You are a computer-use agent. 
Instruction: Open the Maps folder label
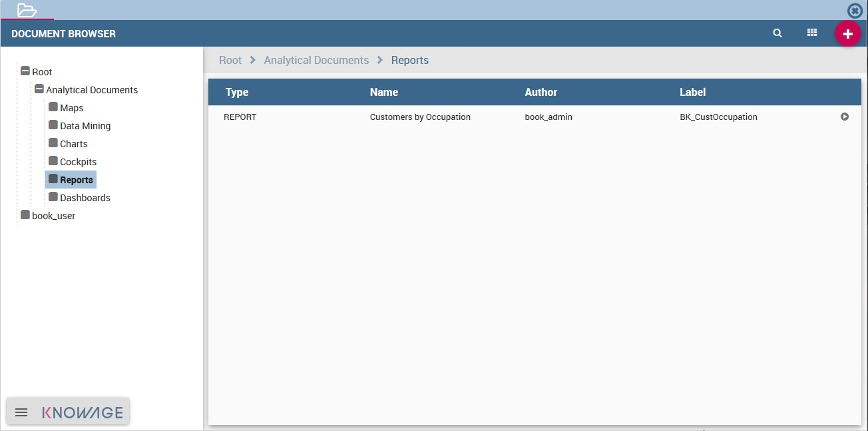point(72,108)
